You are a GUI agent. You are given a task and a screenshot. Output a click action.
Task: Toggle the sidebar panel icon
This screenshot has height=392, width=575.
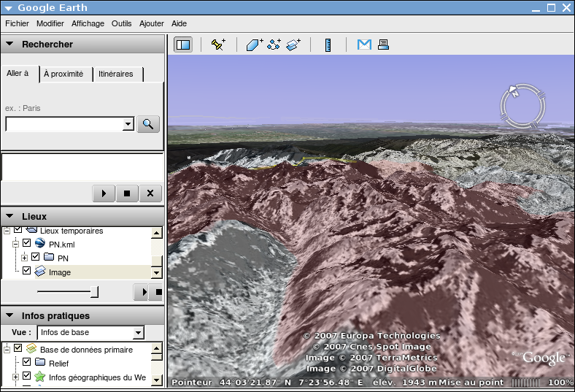(x=183, y=45)
